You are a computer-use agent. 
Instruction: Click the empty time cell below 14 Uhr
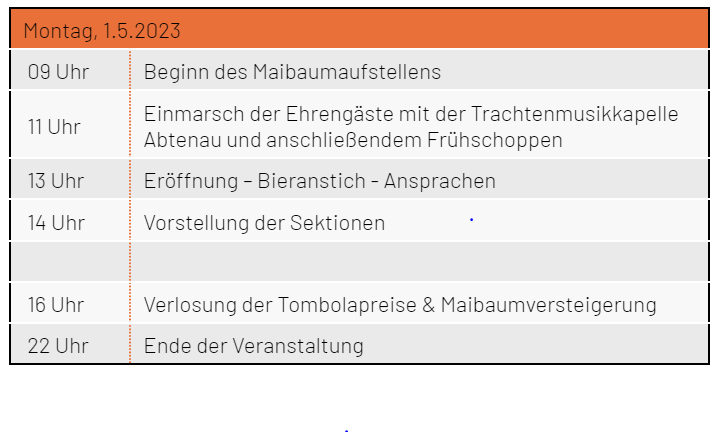70,261
